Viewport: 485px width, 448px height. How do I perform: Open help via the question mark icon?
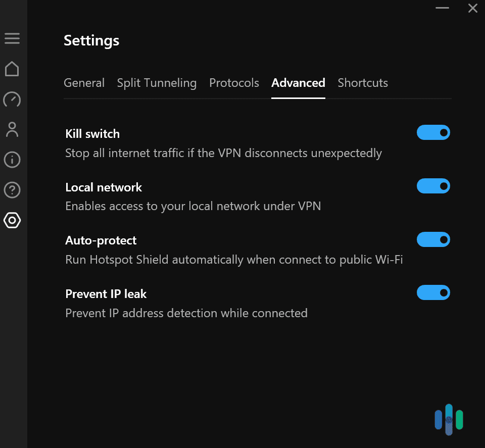(x=12, y=190)
